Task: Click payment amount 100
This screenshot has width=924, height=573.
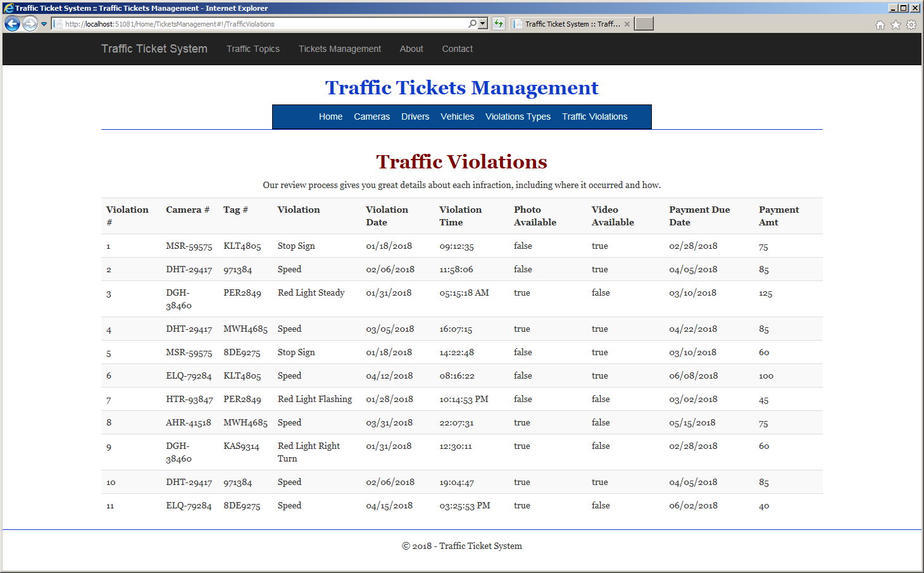Action: (766, 376)
